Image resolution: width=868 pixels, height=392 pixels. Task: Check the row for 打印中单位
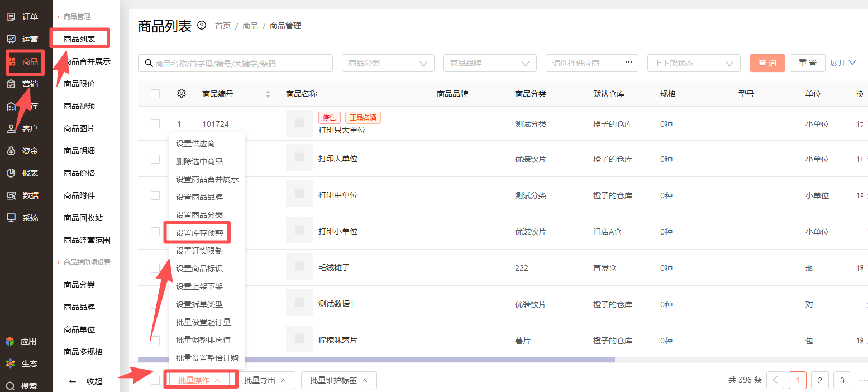pyautogui.click(x=155, y=195)
